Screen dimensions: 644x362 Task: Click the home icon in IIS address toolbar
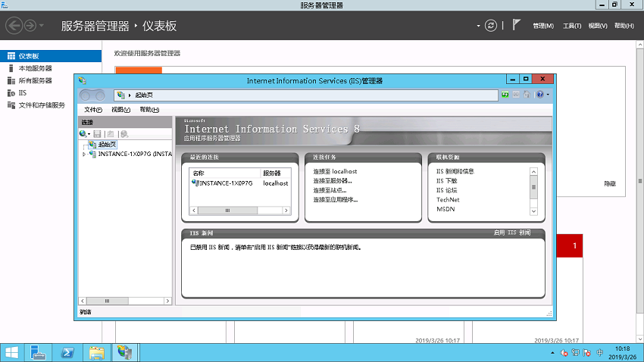coord(527,95)
